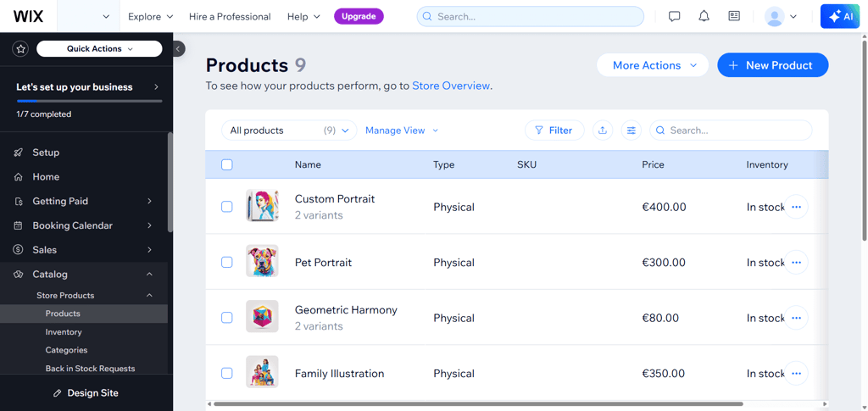
Task: Go to Home in the sidebar
Action: point(46,177)
